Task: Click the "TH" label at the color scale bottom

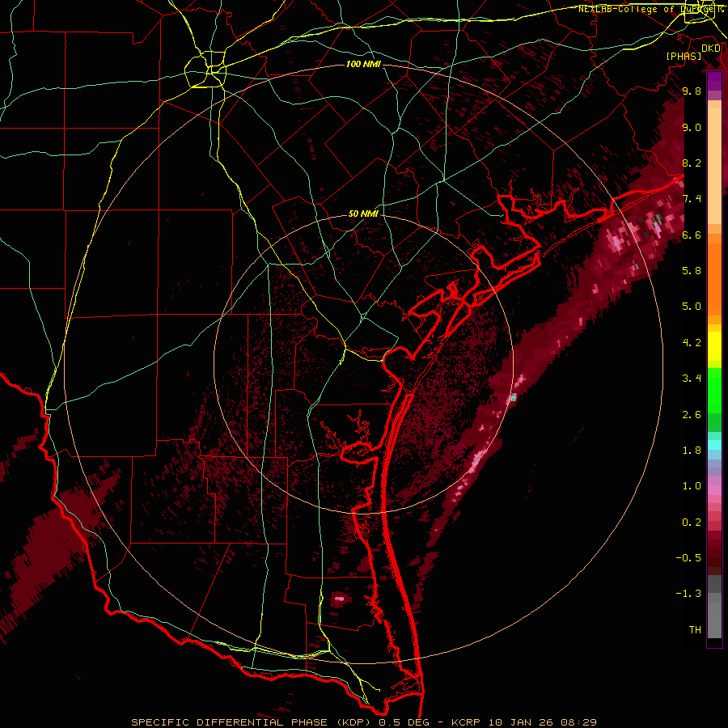Action: point(695,629)
